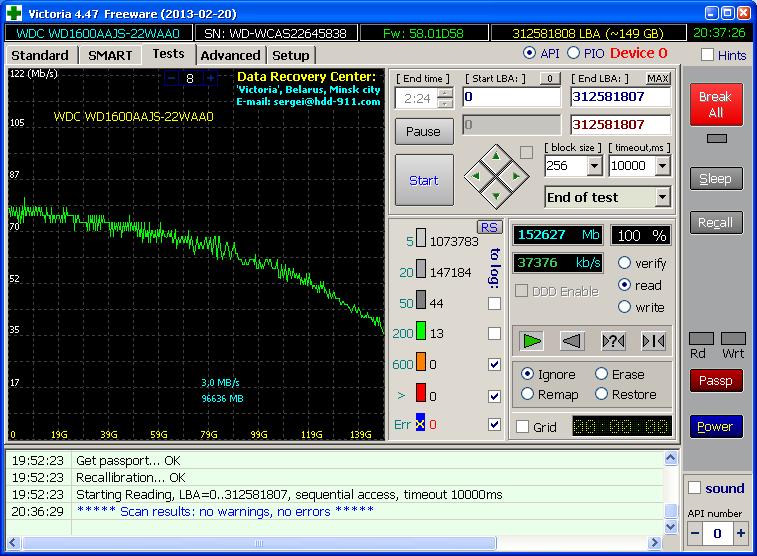Select Restore error action
The image size is (757, 556).
click(x=601, y=394)
